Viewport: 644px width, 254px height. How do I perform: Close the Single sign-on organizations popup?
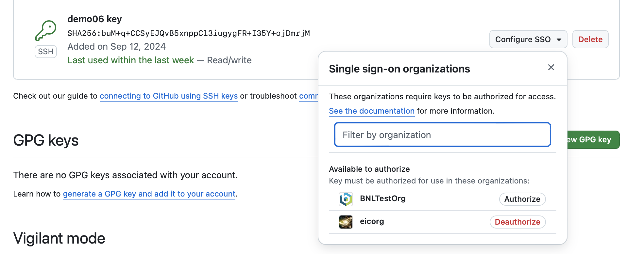[551, 67]
